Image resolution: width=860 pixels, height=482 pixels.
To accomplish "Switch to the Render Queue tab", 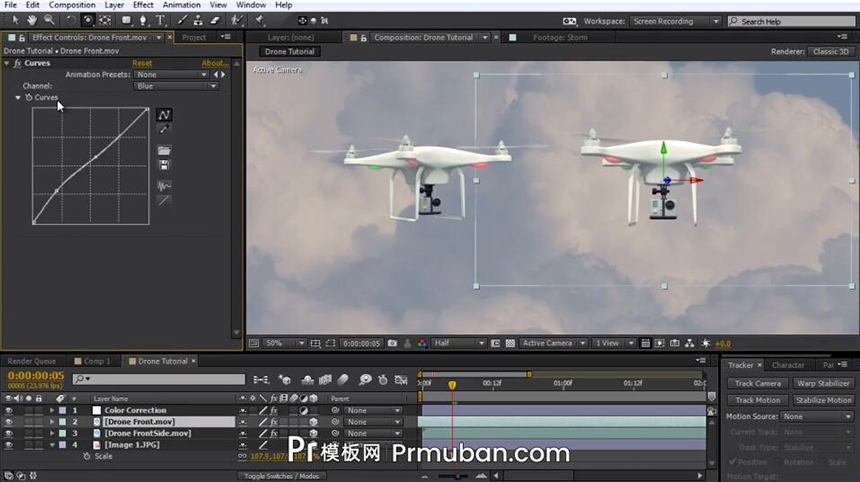I will click(32, 361).
